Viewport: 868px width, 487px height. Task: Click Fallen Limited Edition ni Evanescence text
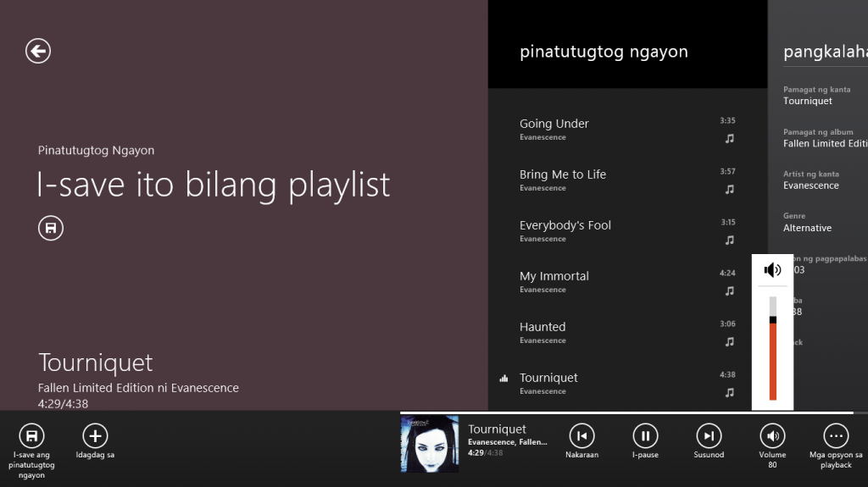138,388
